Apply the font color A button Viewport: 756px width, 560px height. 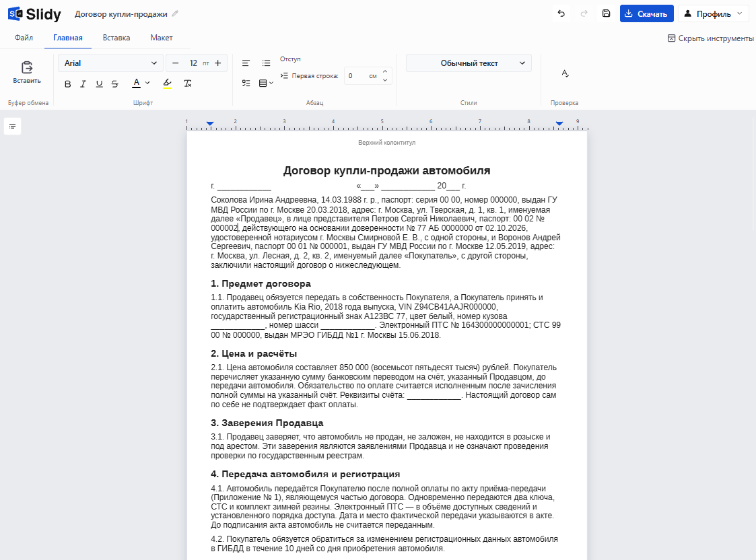137,83
